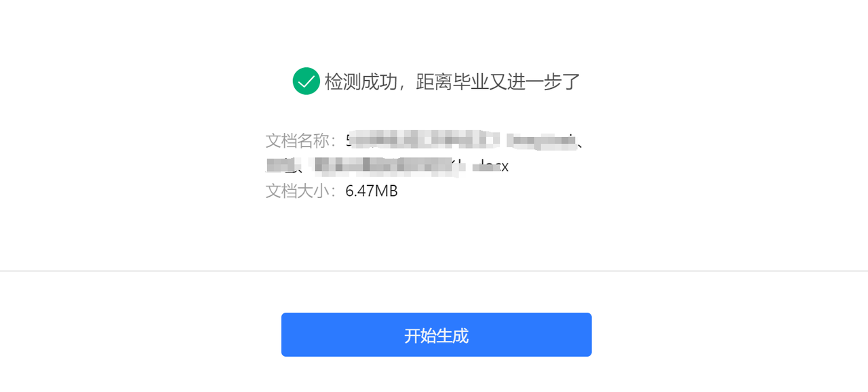Click the green success checkmark icon

(x=306, y=81)
